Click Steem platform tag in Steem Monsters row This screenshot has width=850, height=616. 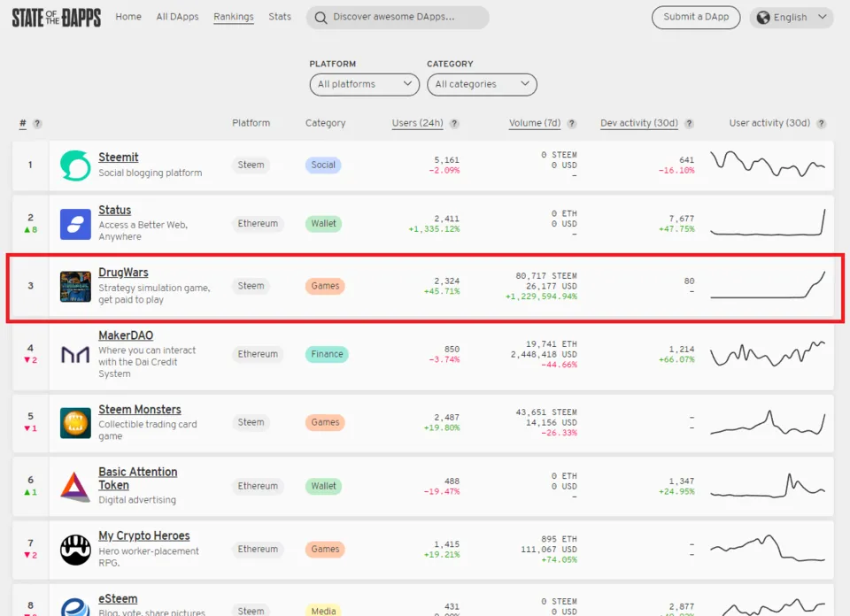coord(251,422)
